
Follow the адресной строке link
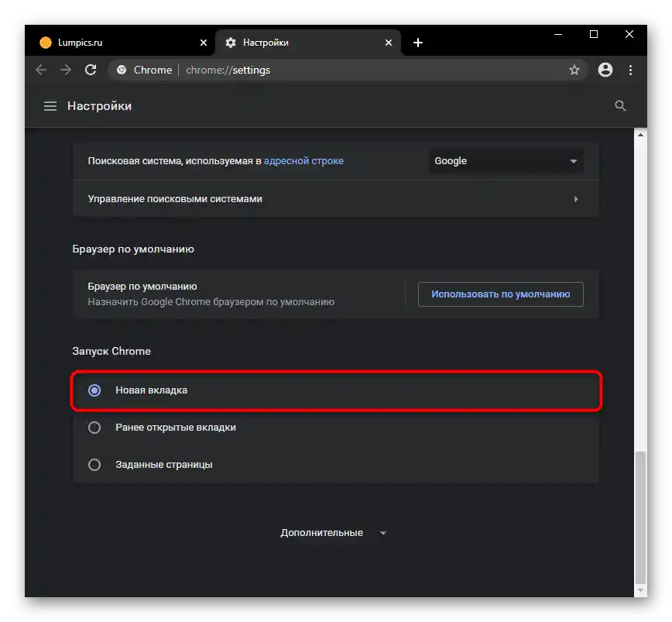[x=303, y=161]
